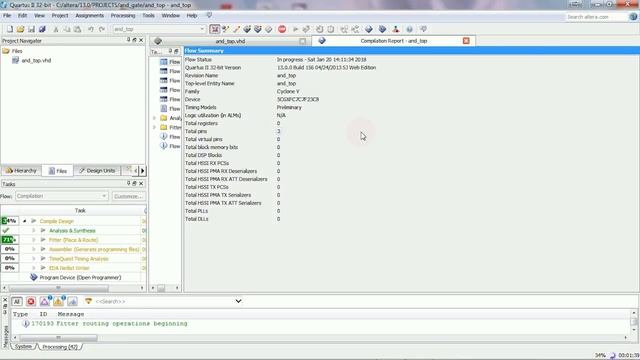
Task: Click the Save All toolbar icon
Action: [x=42, y=29]
